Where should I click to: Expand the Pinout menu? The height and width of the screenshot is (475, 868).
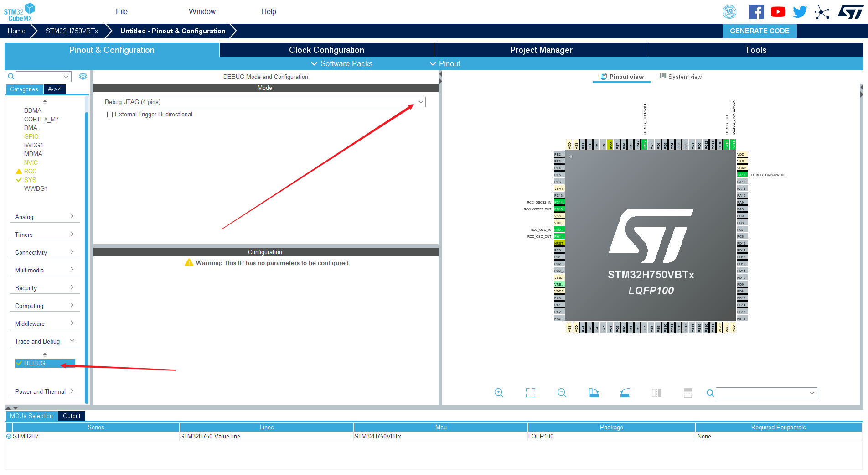pyautogui.click(x=445, y=63)
